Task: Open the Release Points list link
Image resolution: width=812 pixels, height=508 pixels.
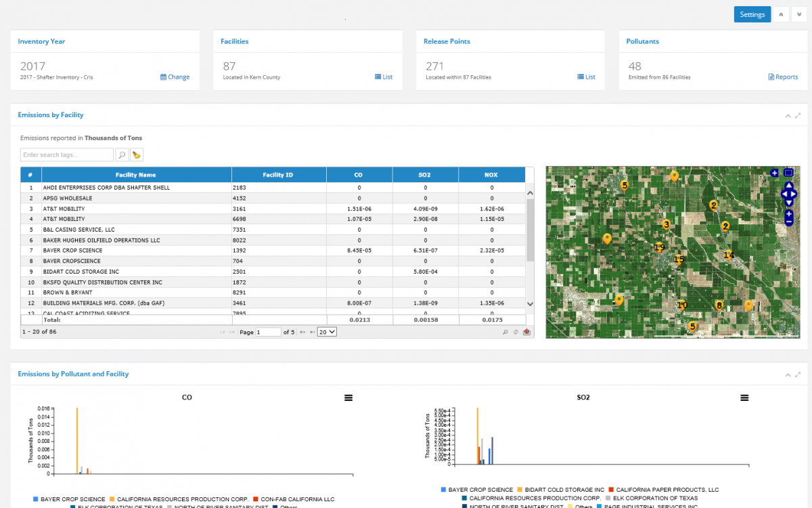Action: coord(587,77)
